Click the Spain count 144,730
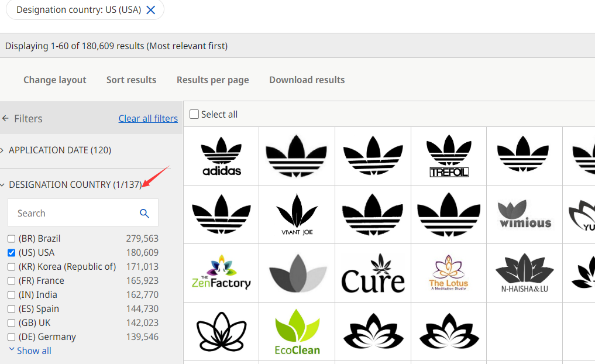Image resolution: width=595 pixels, height=364 pixels. 142,309
